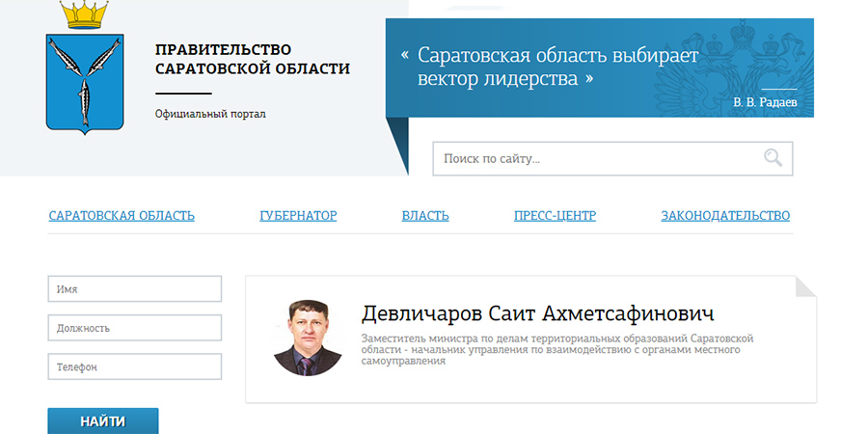Click the В. В. Радаев signature

pos(765,102)
